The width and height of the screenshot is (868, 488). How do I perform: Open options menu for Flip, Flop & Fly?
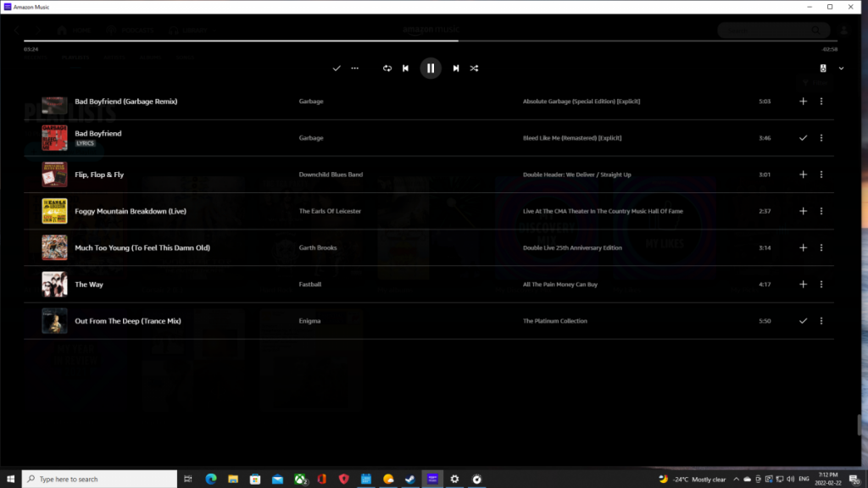(x=821, y=175)
